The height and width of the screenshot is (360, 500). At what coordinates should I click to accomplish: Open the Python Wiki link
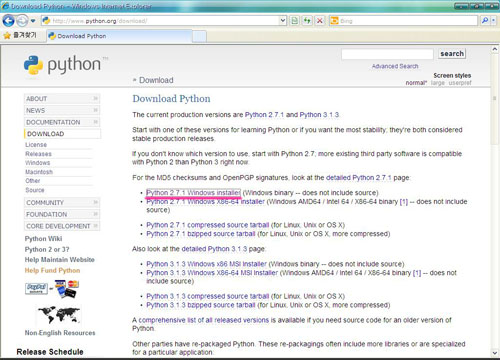(43, 239)
